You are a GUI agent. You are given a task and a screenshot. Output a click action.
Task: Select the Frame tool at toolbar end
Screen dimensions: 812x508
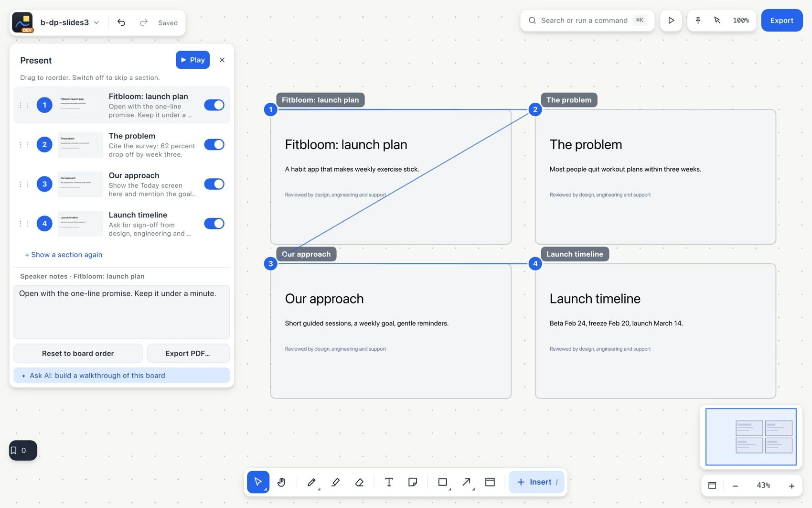pos(490,482)
